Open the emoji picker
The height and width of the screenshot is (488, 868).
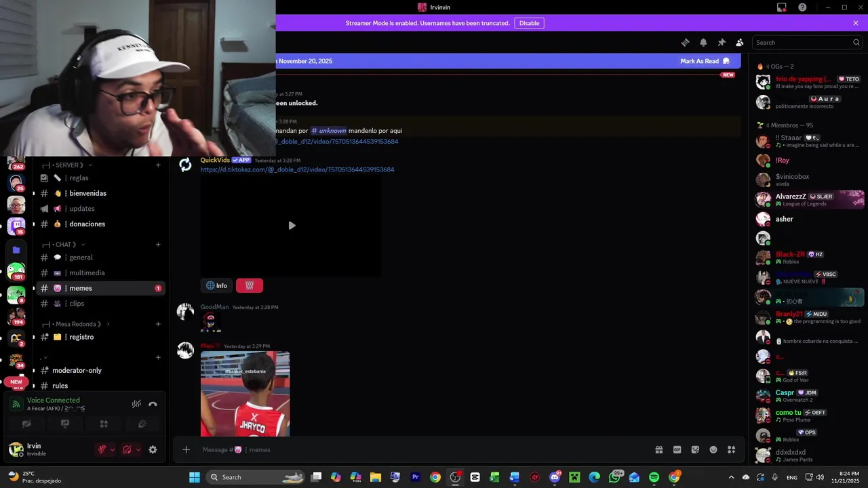(713, 449)
